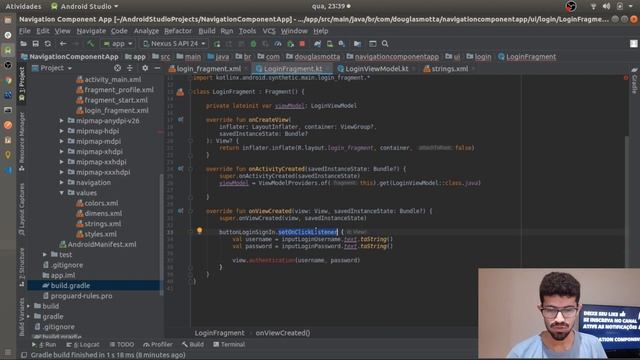Expand the mipmap-hdpi folder
The height and width of the screenshot is (360, 640).
[62, 131]
